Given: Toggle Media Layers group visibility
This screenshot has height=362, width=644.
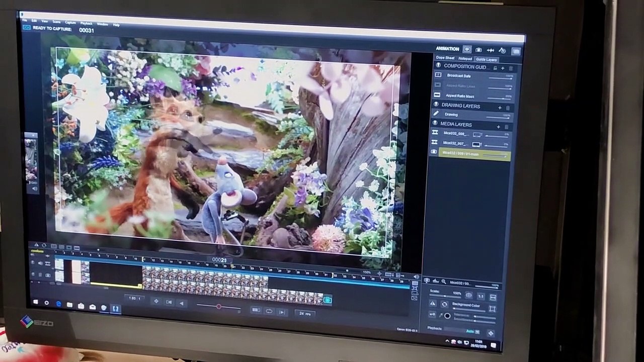Looking at the screenshot, I should tap(436, 123).
